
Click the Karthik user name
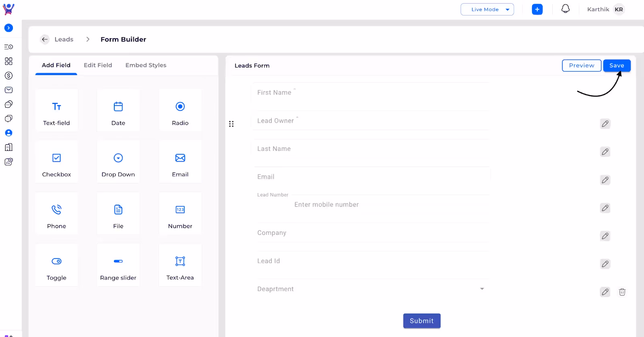(598, 9)
